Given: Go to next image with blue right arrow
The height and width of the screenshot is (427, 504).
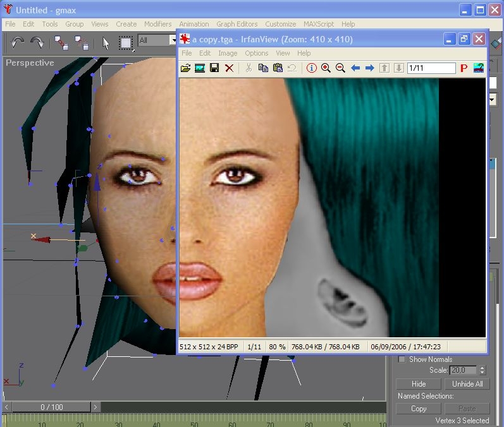Looking at the screenshot, I should (369, 68).
